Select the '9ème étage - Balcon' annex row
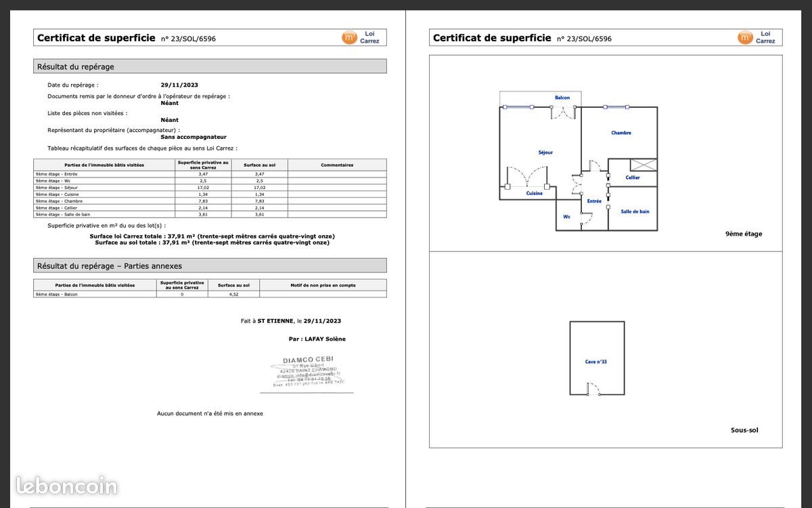 (x=210, y=294)
